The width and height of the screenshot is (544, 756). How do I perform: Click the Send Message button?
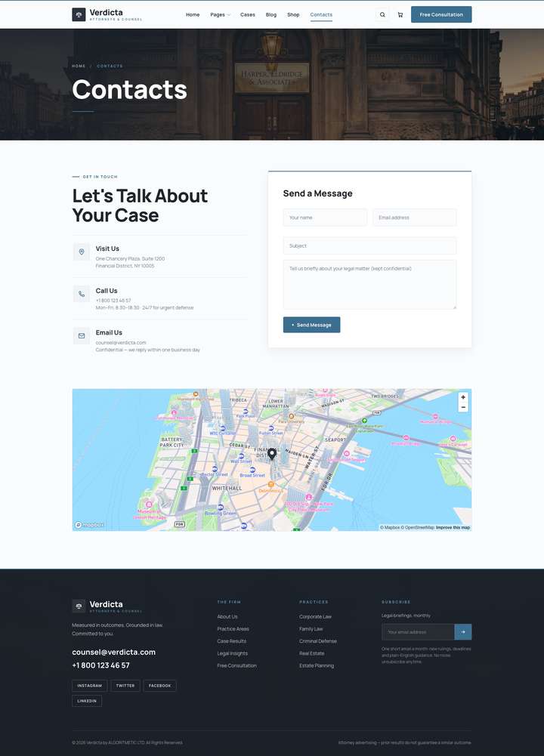311,325
